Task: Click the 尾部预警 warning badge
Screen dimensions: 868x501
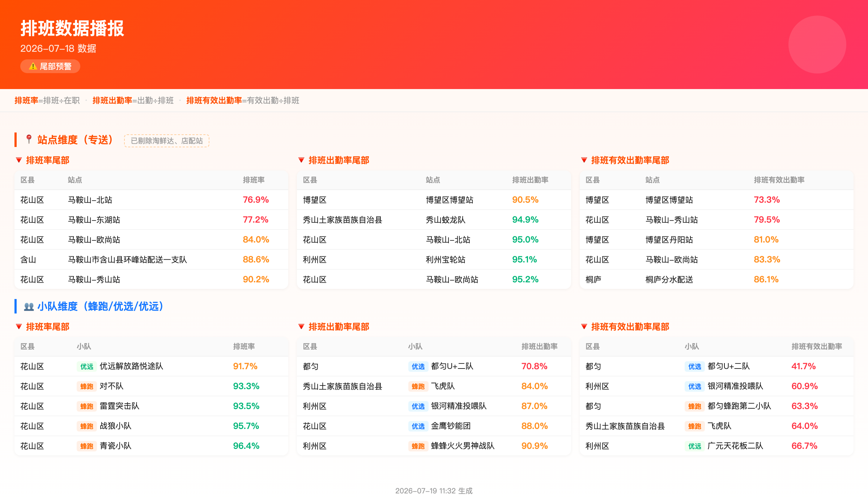Action: (x=50, y=66)
